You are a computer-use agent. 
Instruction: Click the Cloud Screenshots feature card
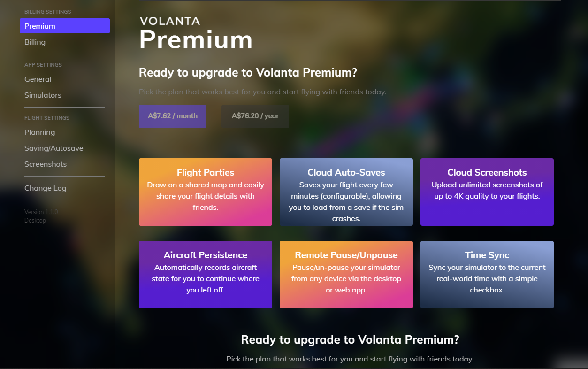click(487, 192)
